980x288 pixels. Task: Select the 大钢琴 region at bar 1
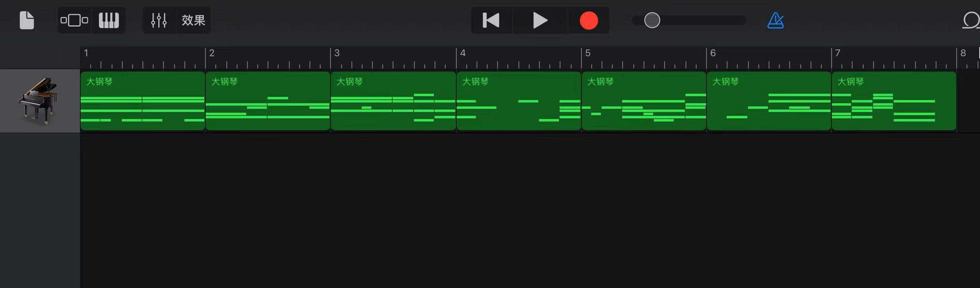point(143,101)
